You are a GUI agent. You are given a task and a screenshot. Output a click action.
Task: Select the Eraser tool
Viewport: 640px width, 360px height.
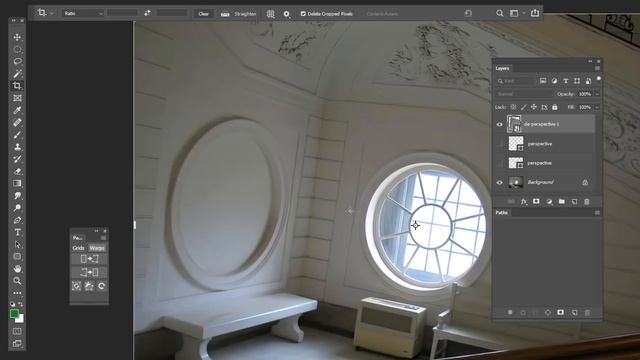[17, 171]
